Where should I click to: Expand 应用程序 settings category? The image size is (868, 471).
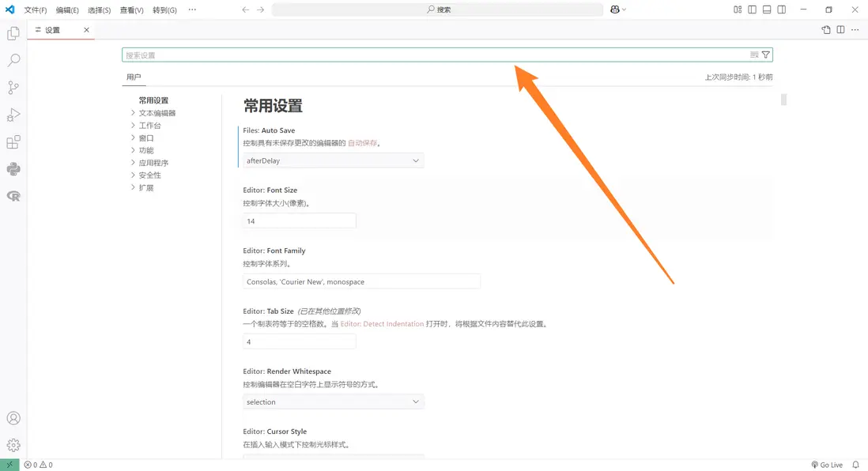click(149, 163)
